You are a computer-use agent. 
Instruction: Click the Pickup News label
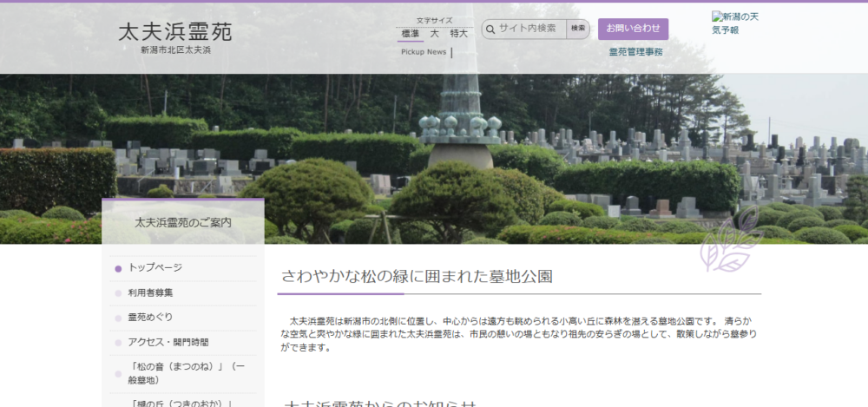(x=424, y=52)
